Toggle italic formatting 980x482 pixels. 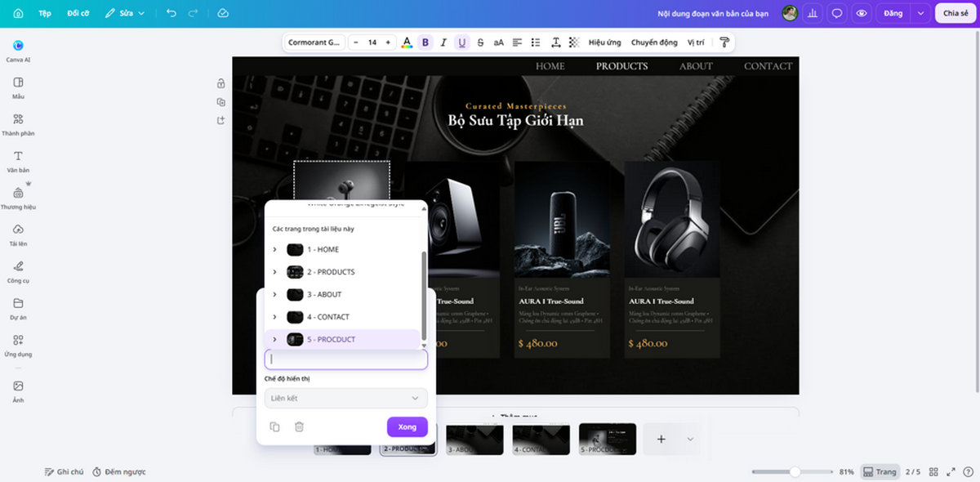[443, 42]
